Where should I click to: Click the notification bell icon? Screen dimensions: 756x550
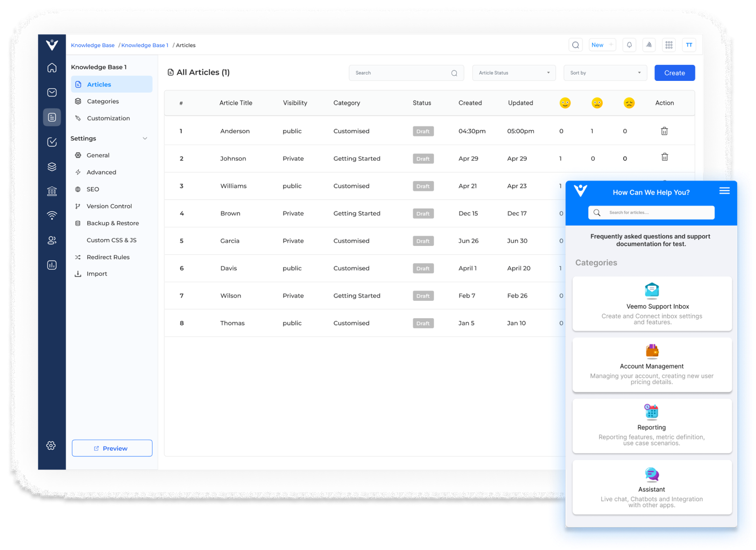point(629,44)
